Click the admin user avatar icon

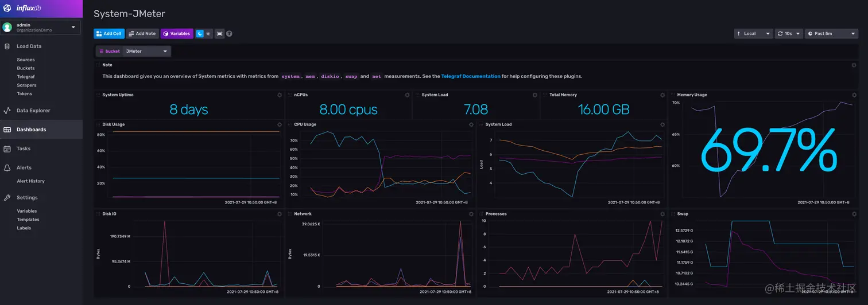[7, 27]
